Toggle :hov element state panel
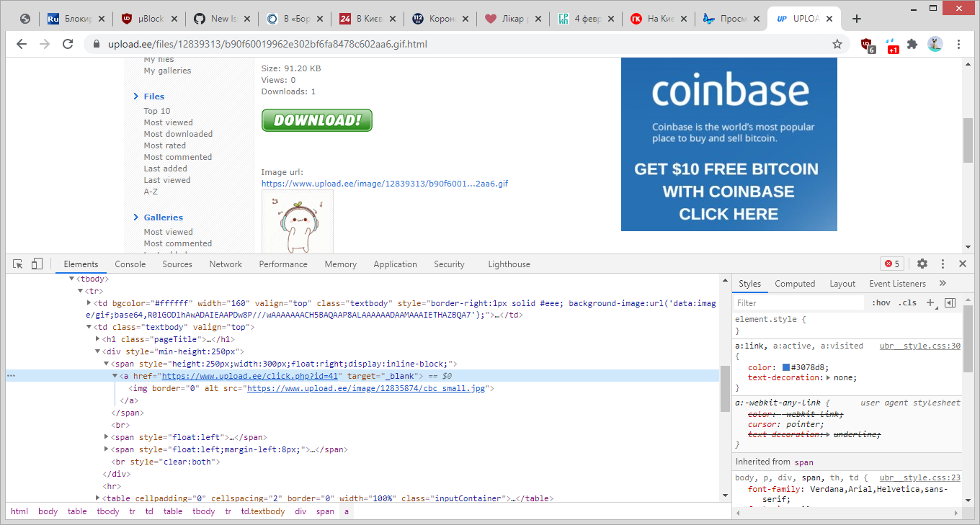Screen dimensions: 980x525 pyautogui.click(x=881, y=303)
